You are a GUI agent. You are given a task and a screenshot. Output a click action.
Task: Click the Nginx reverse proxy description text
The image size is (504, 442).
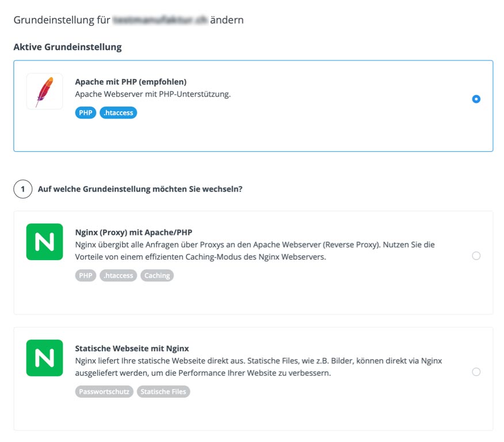click(x=255, y=251)
